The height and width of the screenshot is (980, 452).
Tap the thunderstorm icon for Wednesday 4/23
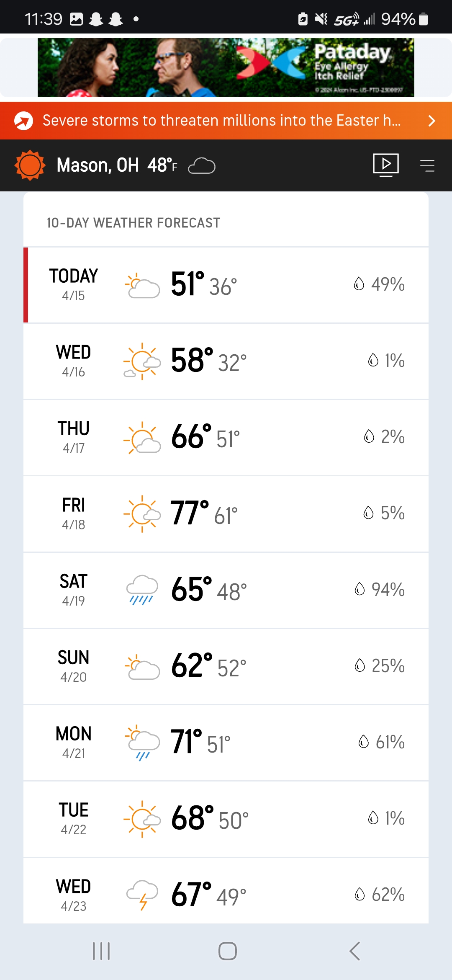142,895
